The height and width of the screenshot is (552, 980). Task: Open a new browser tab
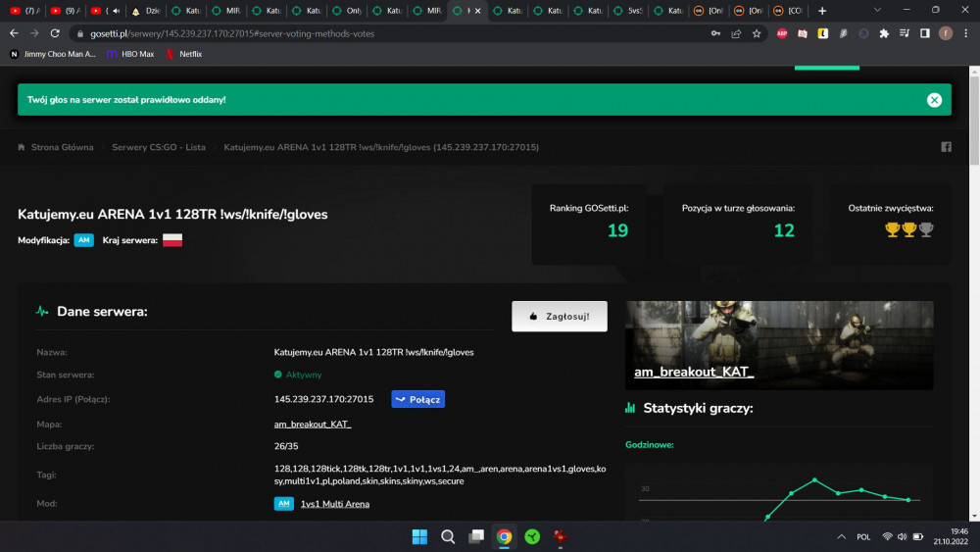click(822, 11)
